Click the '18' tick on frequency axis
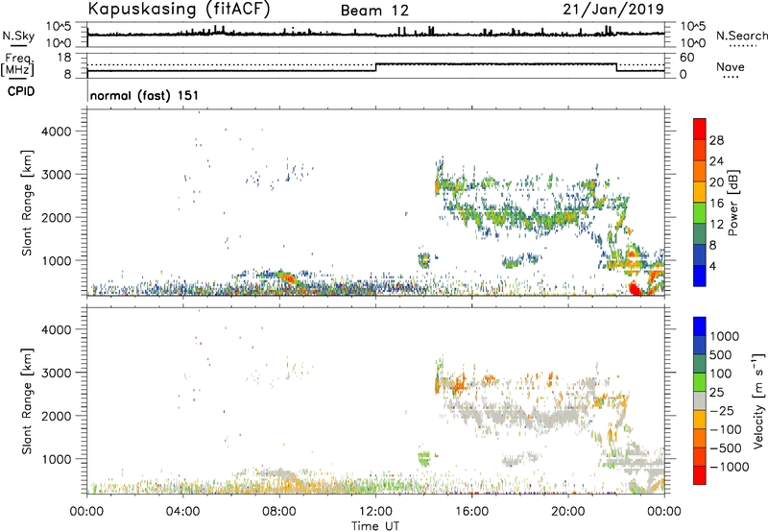This screenshot has height=532, width=768. point(63,58)
